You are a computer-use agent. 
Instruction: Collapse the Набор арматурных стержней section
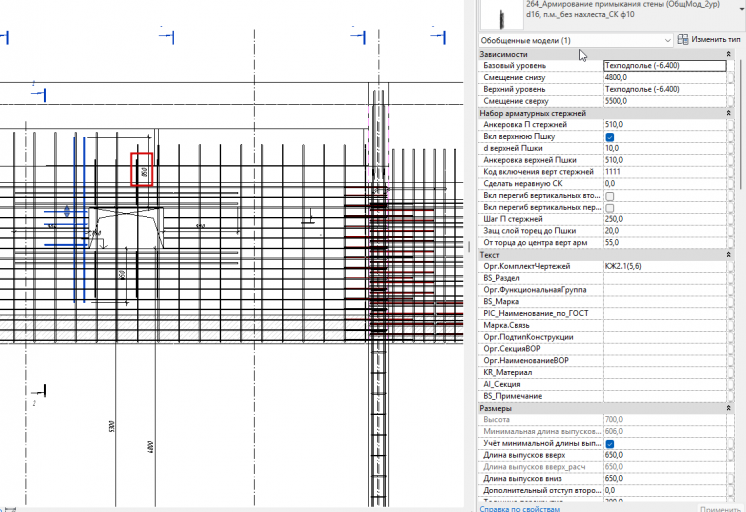click(x=728, y=113)
